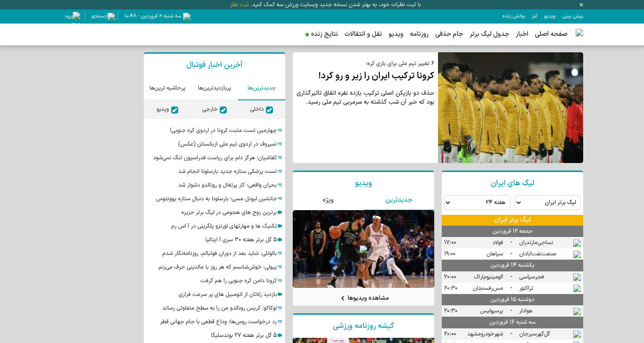Select the جدیدترین video tab

click(399, 200)
